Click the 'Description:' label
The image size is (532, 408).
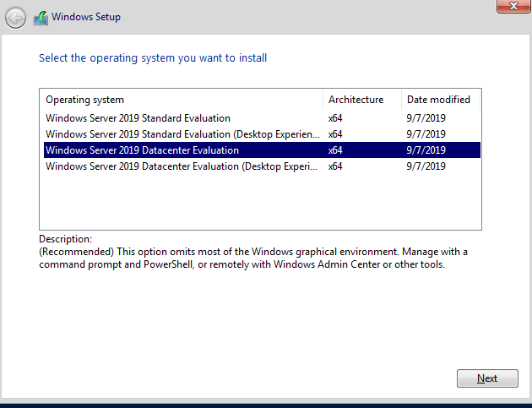[x=66, y=240]
